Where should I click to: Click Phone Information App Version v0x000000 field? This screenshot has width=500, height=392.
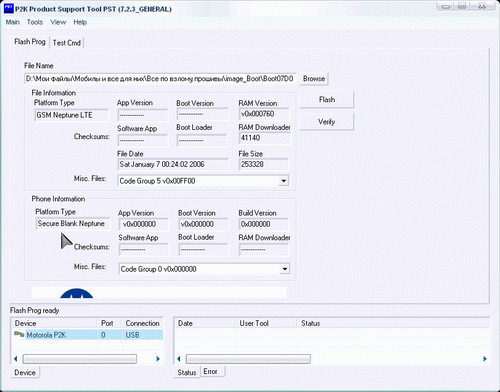[144, 224]
